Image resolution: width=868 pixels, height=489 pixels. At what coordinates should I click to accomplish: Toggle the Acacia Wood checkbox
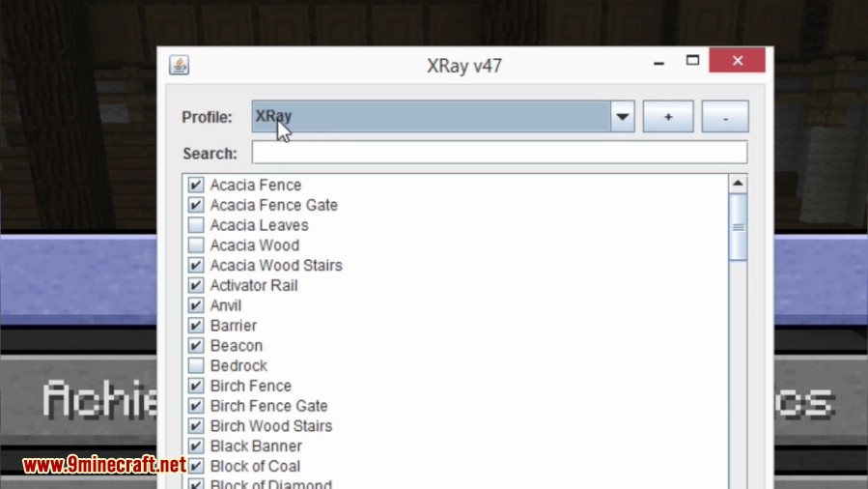(x=196, y=245)
